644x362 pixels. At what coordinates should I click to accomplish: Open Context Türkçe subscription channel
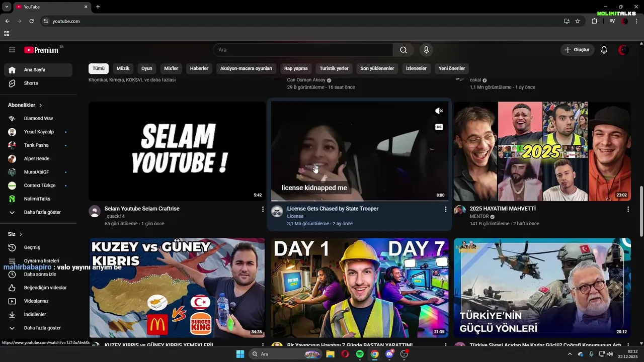[38, 186]
